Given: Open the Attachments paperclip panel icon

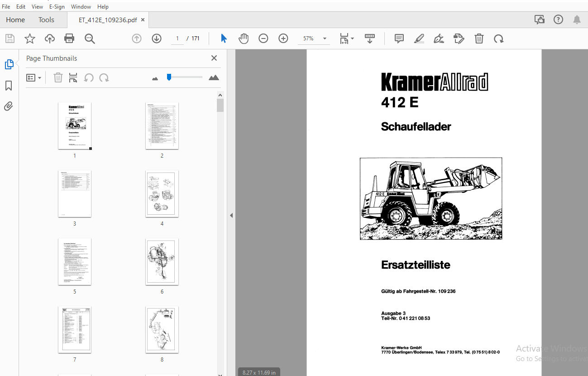Looking at the screenshot, I should (9, 106).
